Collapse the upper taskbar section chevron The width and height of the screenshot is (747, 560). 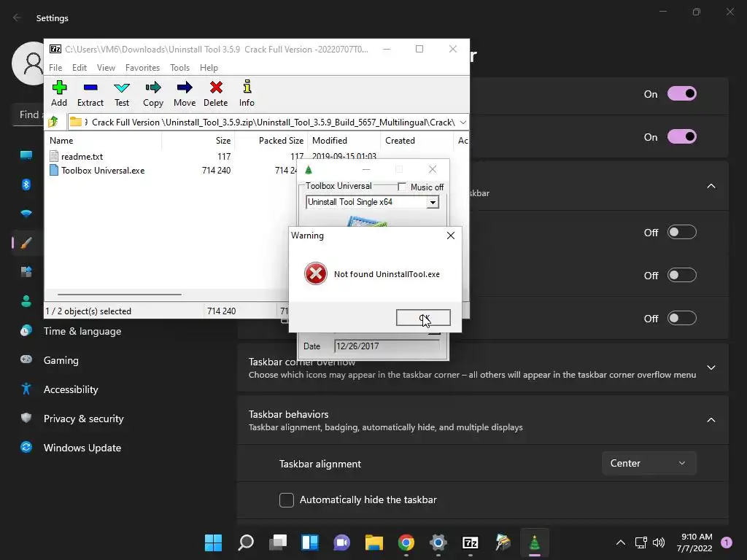pos(711,186)
